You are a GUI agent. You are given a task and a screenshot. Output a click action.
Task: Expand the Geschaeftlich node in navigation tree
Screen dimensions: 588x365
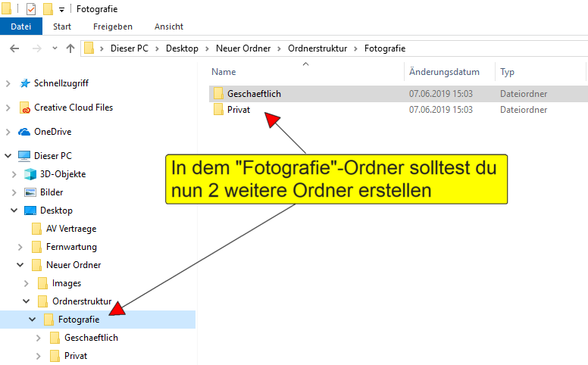38,338
